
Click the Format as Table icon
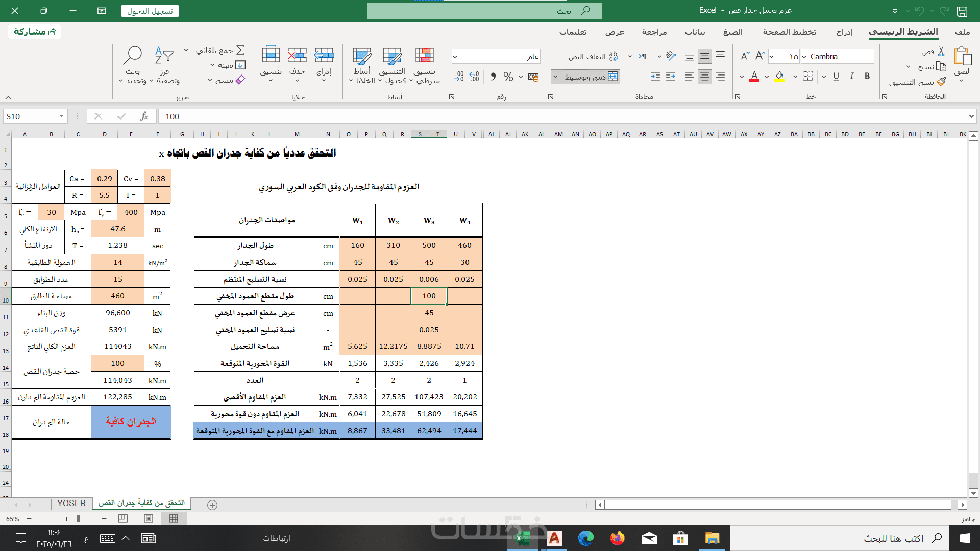coord(392,56)
